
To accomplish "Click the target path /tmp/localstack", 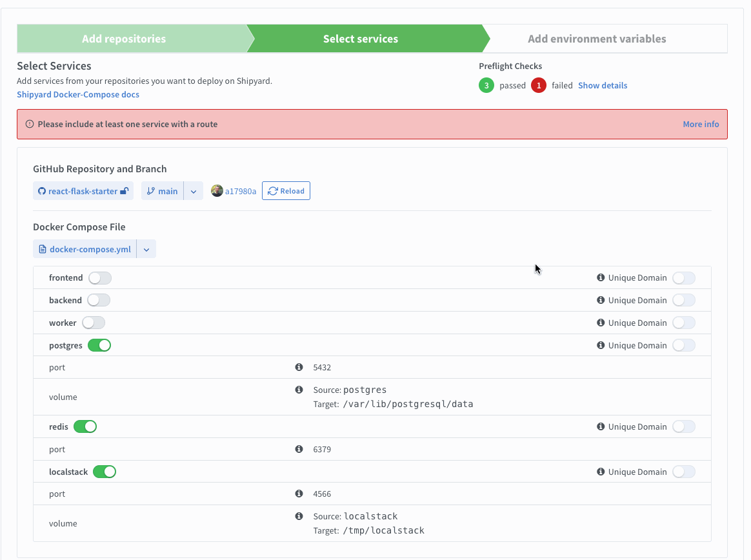I will (x=384, y=530).
